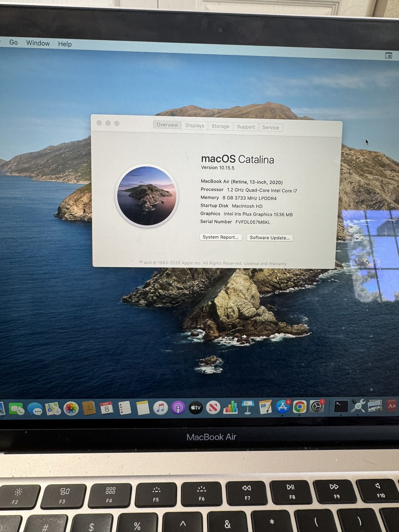Click the Software Update button
The height and width of the screenshot is (532, 399).
click(x=270, y=238)
